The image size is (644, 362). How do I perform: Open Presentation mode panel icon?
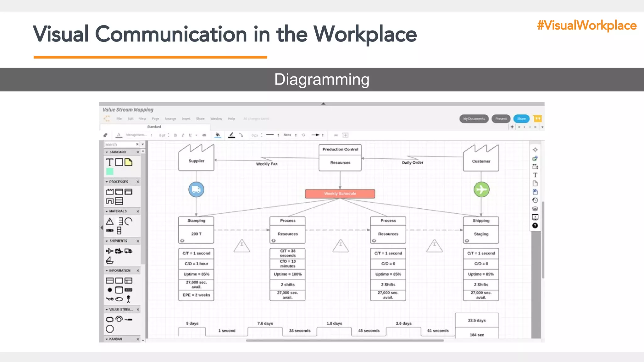click(x=535, y=217)
